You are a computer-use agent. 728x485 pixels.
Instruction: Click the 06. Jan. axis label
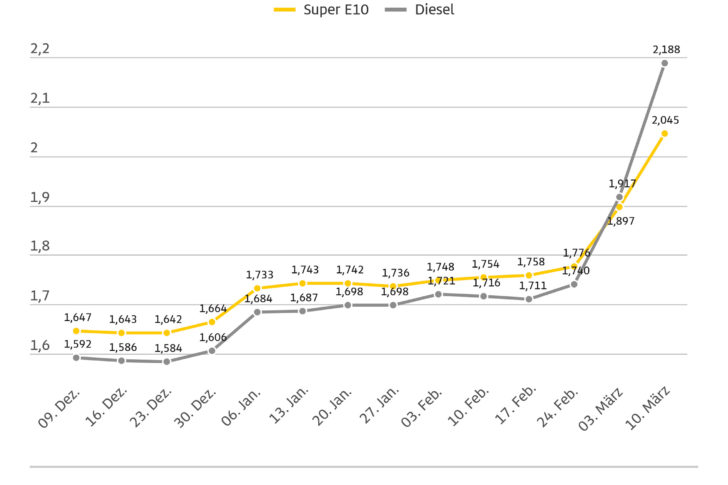(x=244, y=410)
